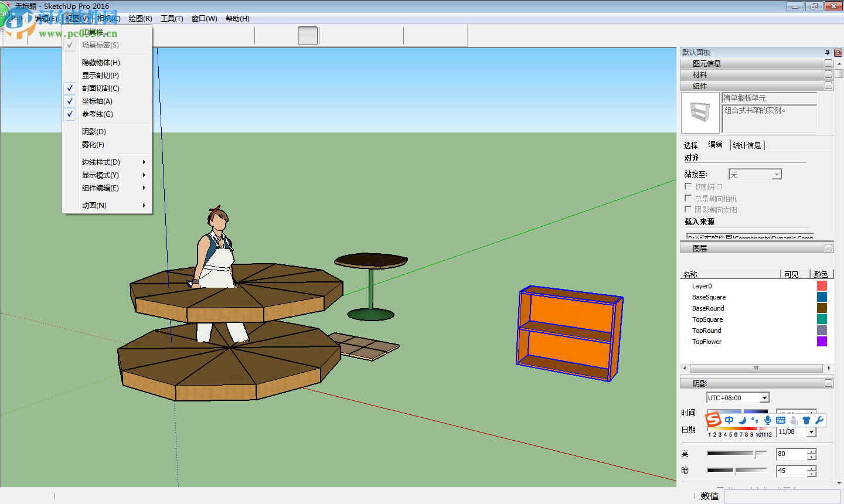Click the Sogou input method logo icon
The height and width of the screenshot is (504, 844).
(713, 420)
